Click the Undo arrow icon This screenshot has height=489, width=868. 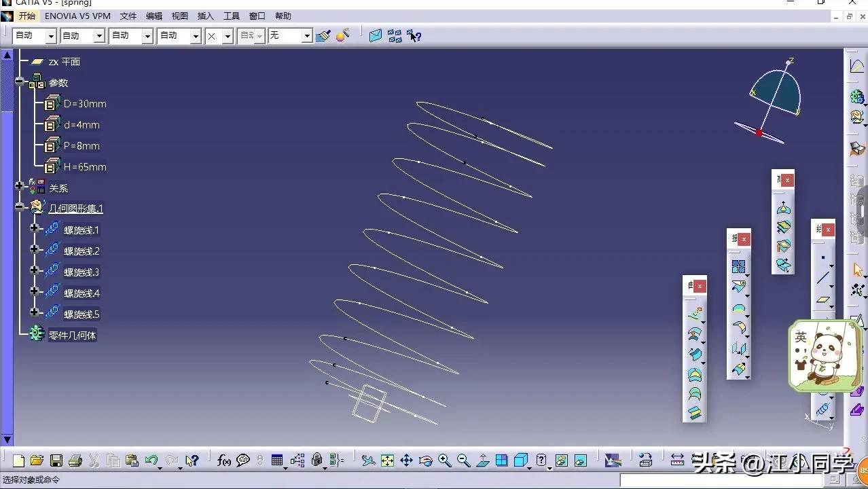151,460
